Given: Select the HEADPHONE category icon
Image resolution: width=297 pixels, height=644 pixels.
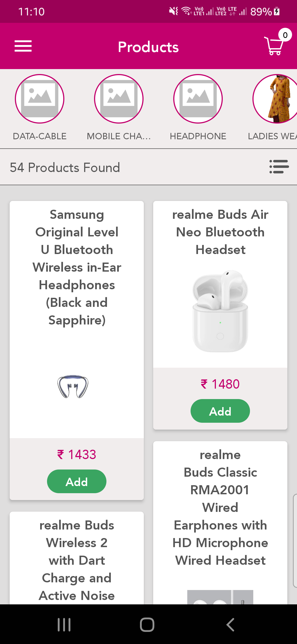Looking at the screenshot, I should coord(198,99).
